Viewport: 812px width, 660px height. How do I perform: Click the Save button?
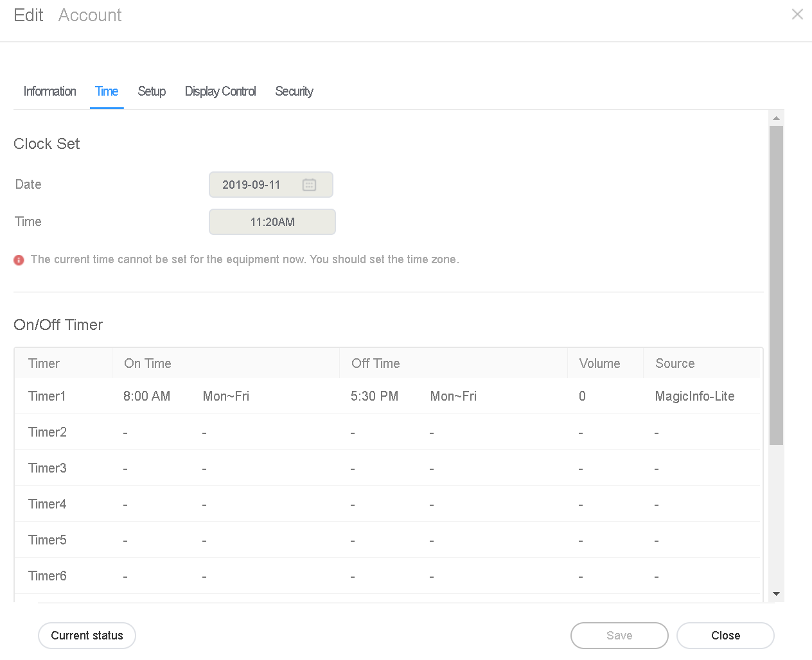coord(619,636)
